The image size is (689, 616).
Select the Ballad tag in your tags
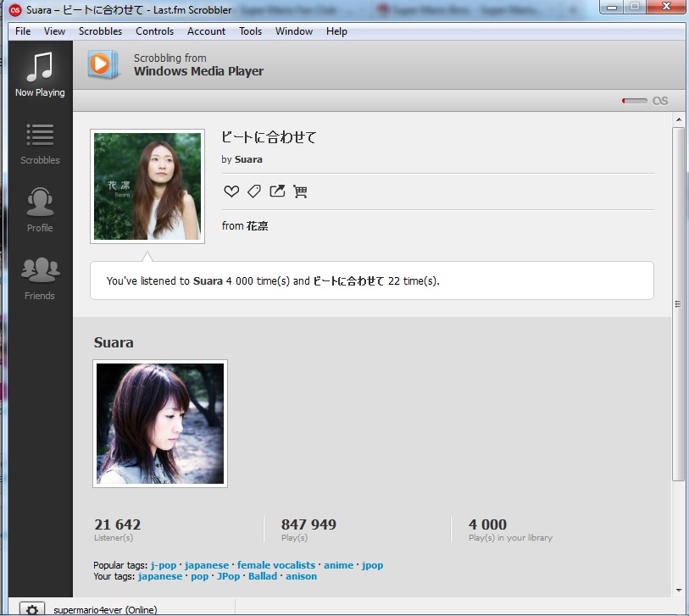coord(262,576)
